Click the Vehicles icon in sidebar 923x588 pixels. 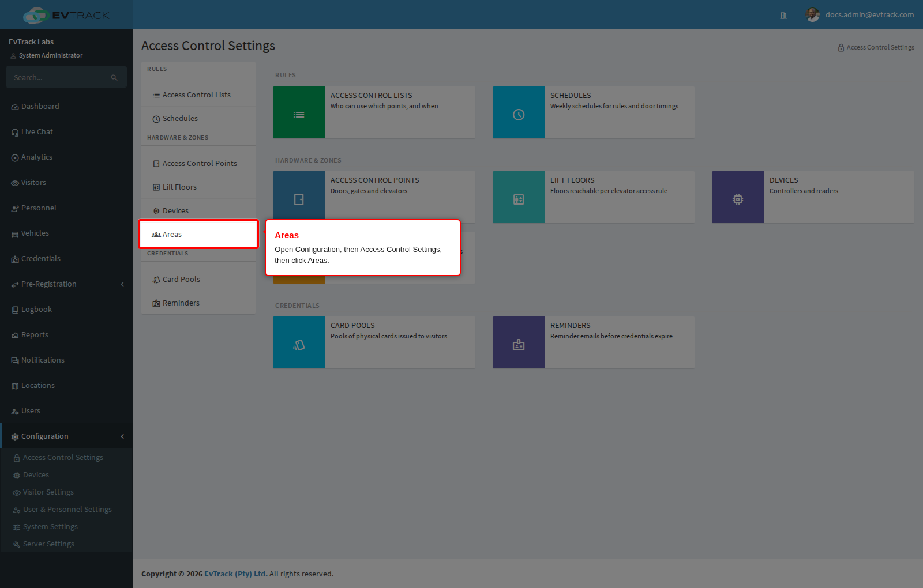coord(15,234)
